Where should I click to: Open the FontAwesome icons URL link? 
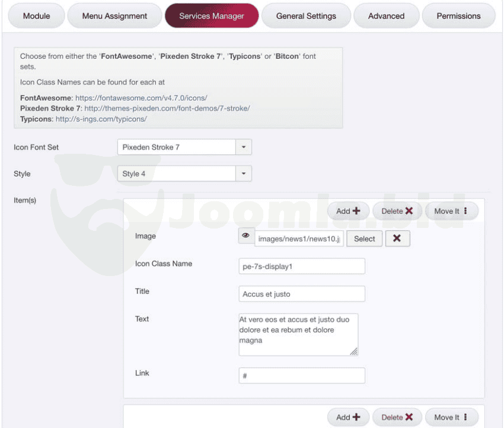pyautogui.click(x=141, y=97)
